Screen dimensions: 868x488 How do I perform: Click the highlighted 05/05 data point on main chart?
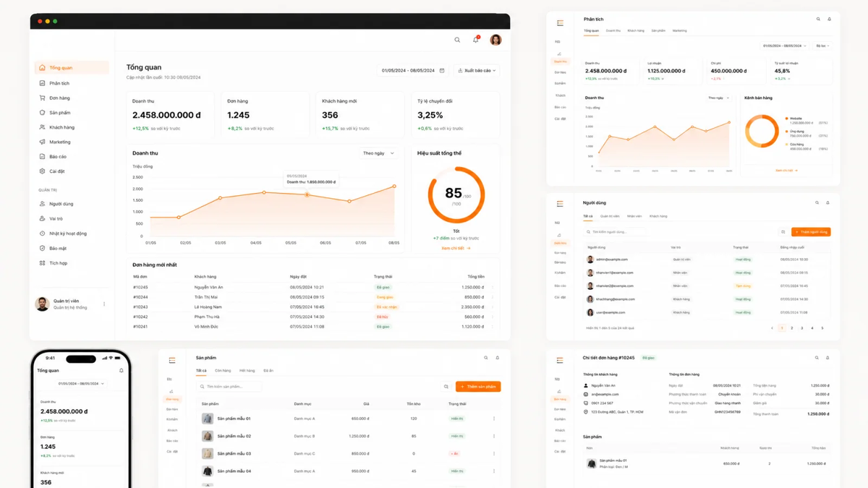point(307,194)
